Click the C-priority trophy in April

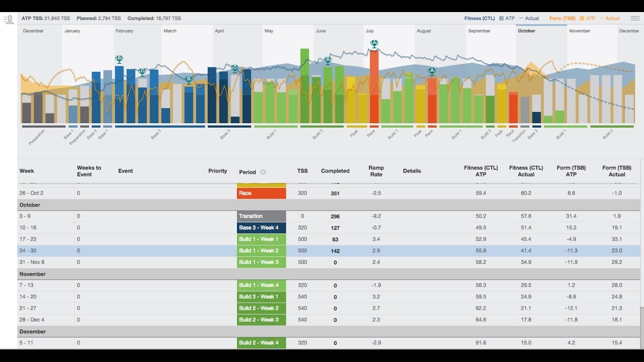[234, 68]
